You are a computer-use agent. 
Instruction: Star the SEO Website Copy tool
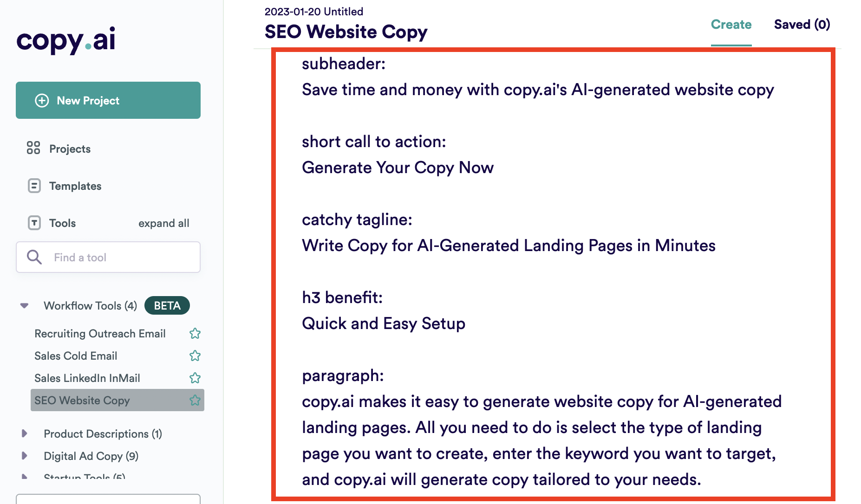(195, 400)
